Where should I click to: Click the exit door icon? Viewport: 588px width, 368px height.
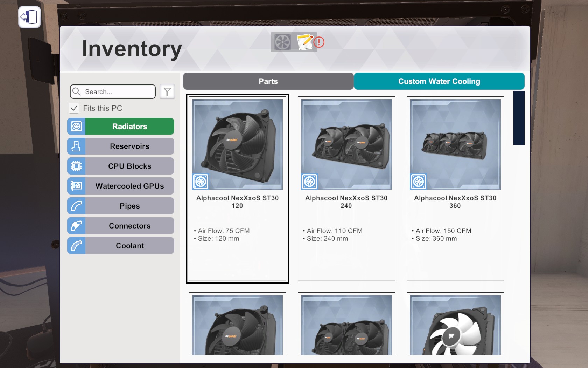29,17
